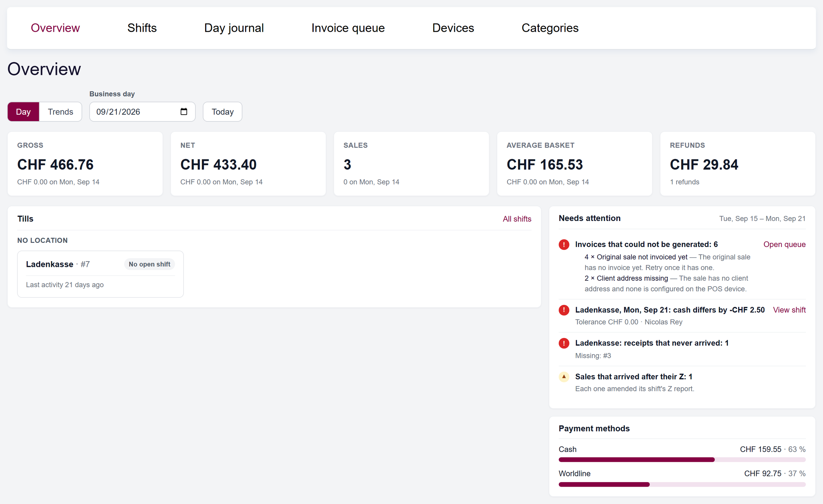Select the NET CHF 433.40 value
Viewport: 823px width, 504px height.
tap(218, 164)
